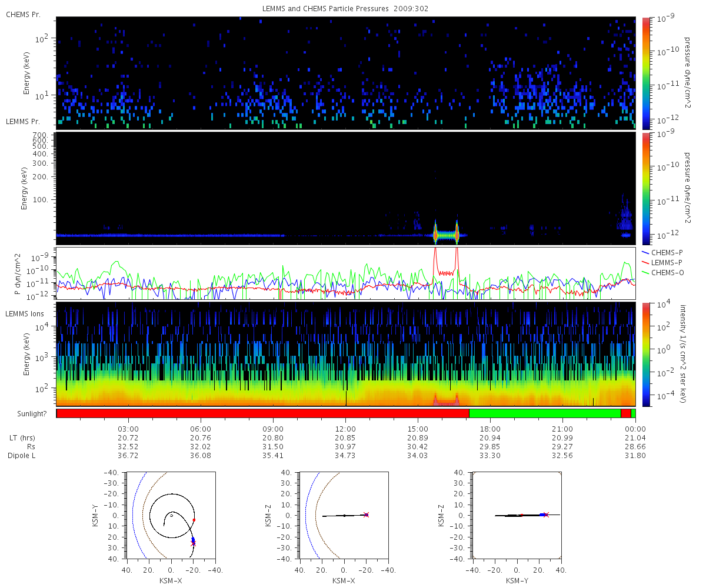706x588 pixels.
Task: Click the KSM-Y versus KSM-Z orbit plot
Action: pyautogui.click(x=516, y=515)
